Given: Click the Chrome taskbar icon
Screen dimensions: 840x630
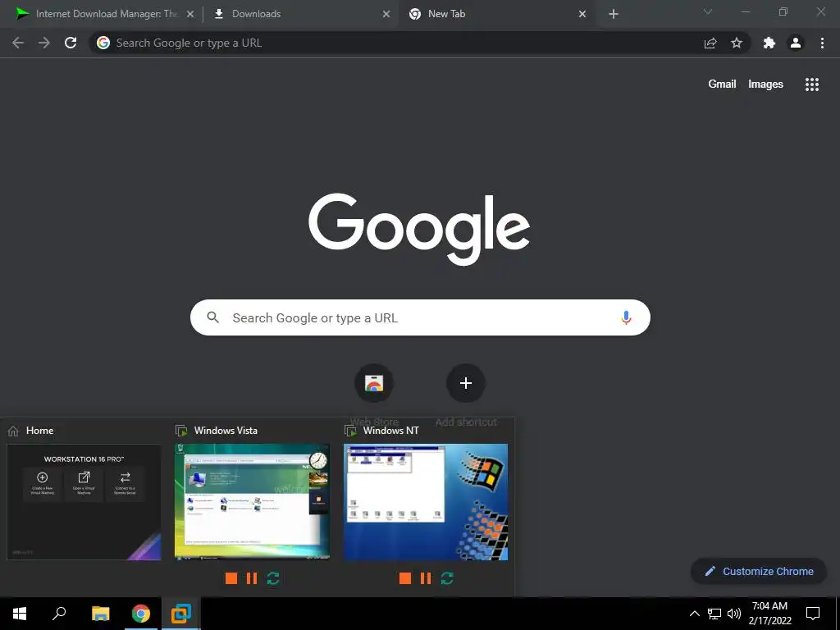Looking at the screenshot, I should [x=141, y=614].
